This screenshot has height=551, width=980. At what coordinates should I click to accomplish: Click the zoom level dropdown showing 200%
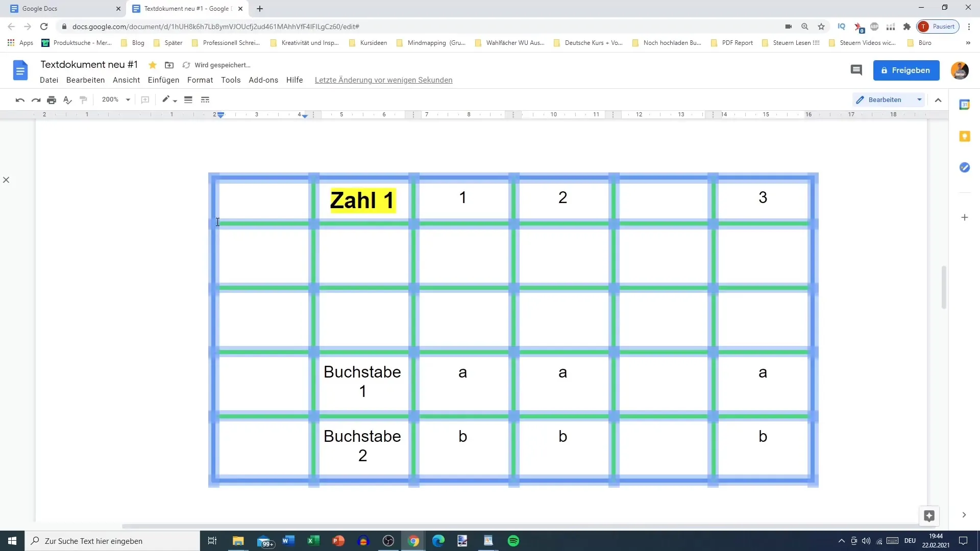coord(115,99)
